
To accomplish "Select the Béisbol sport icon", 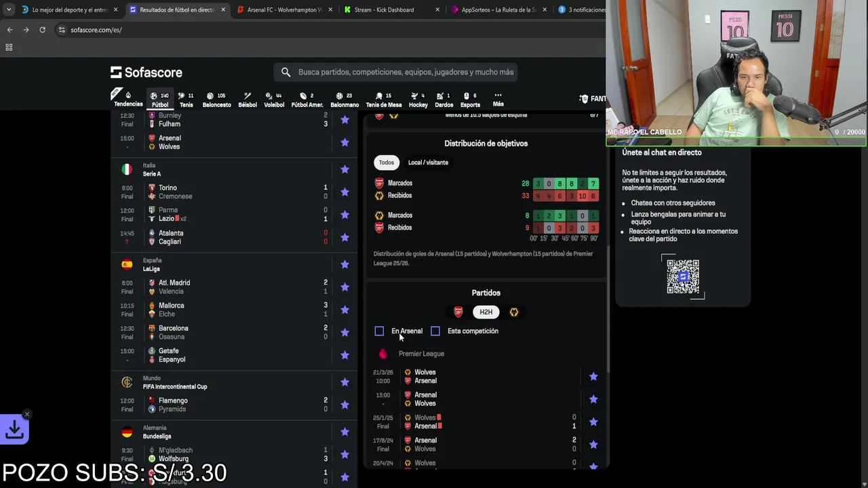I will click(x=248, y=96).
